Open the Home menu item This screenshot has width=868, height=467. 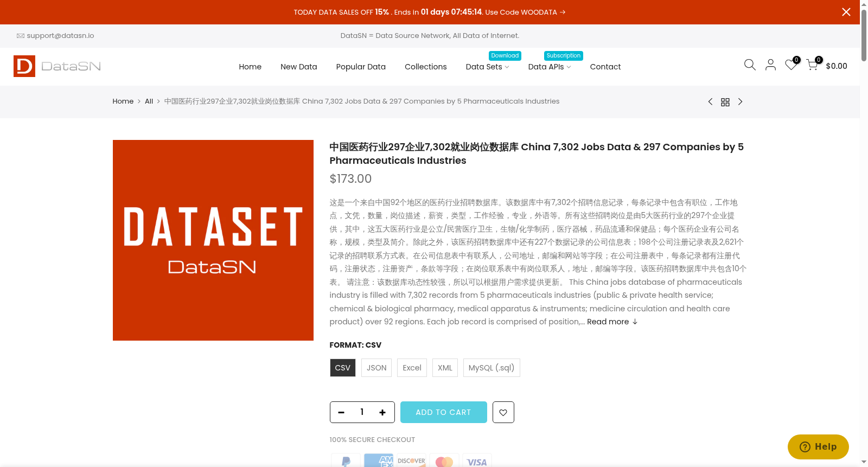[250, 67]
